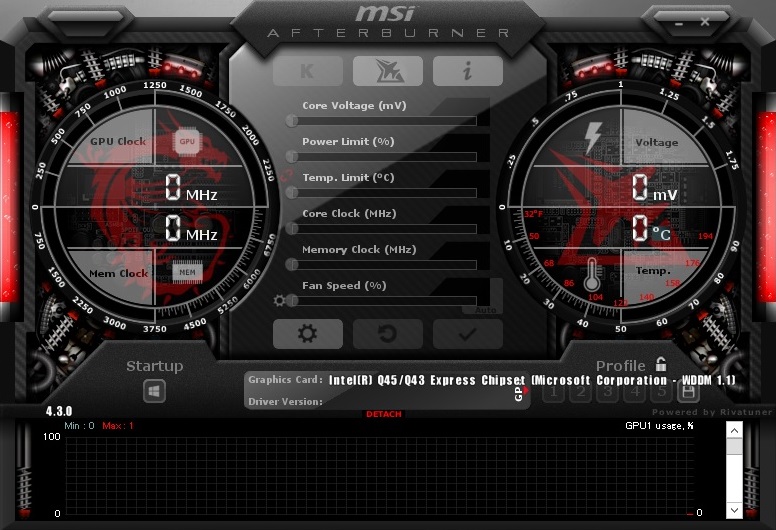Image resolution: width=776 pixels, height=530 pixels.
Task: Toggle the power and temp limit link icon
Action: [x=285, y=175]
